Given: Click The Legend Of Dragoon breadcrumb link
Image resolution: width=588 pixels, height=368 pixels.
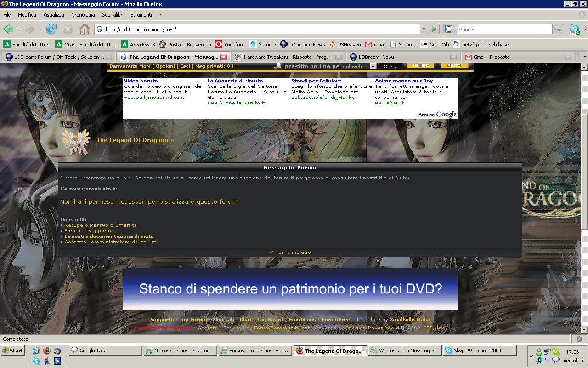Looking at the screenshot, I should 132,140.
